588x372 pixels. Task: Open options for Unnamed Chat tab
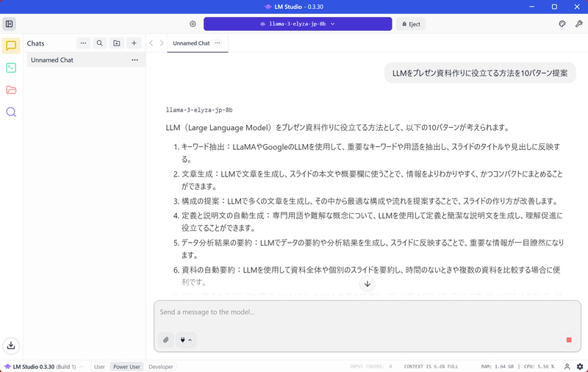point(218,43)
